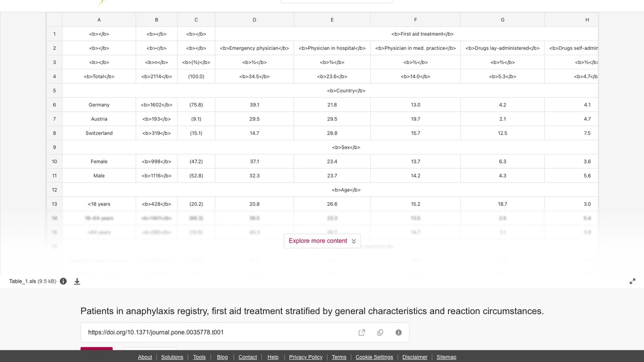The width and height of the screenshot is (644, 362).
Task: Click the '<b>Physician in med. practice</b>' cell
Action: click(416, 48)
